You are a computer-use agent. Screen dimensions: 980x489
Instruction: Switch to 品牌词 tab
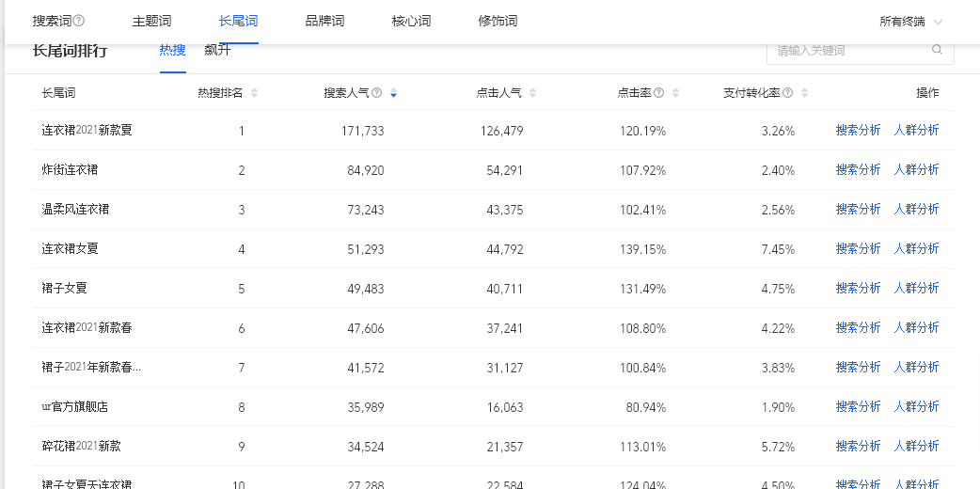[x=324, y=22]
